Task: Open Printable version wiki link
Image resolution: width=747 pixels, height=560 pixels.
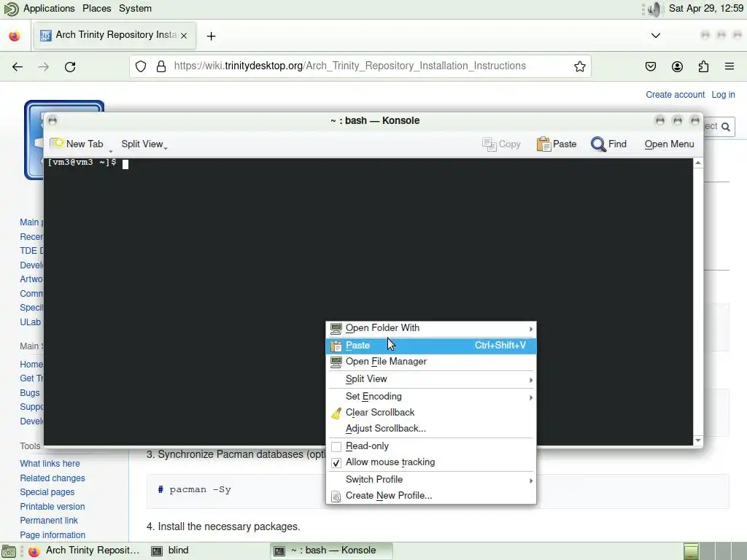Action: [53, 506]
